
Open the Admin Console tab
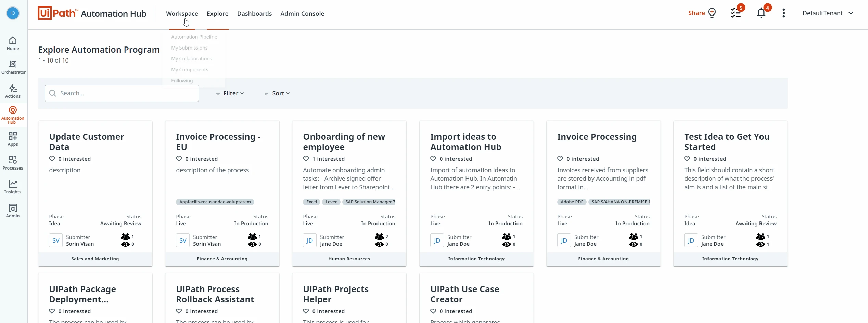coord(302,14)
